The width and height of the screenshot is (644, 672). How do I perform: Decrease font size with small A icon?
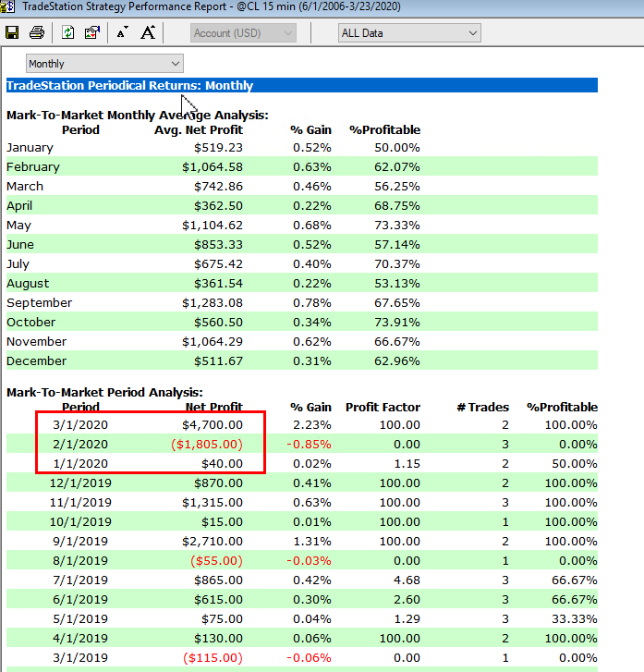[x=122, y=33]
